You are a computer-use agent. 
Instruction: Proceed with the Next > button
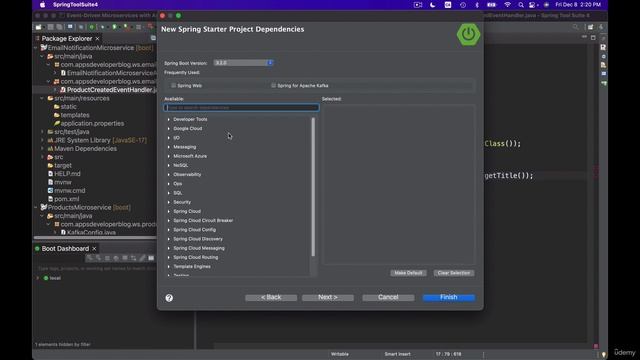click(328, 297)
